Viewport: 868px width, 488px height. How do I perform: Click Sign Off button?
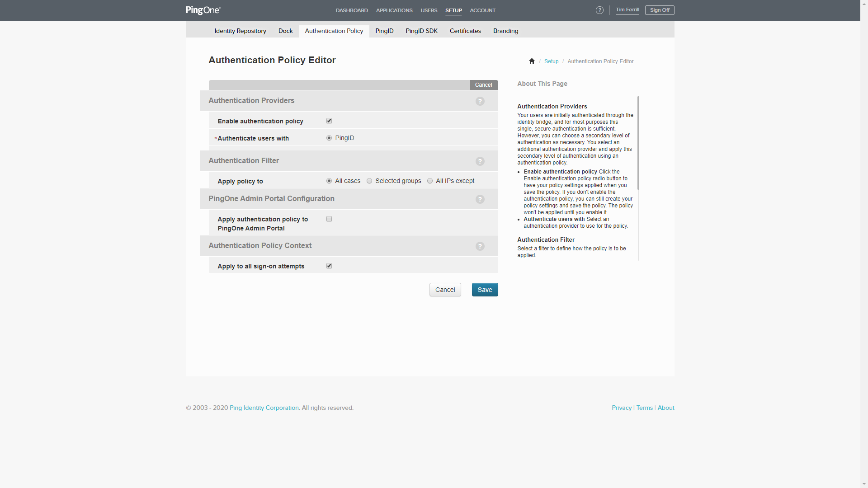660,10
